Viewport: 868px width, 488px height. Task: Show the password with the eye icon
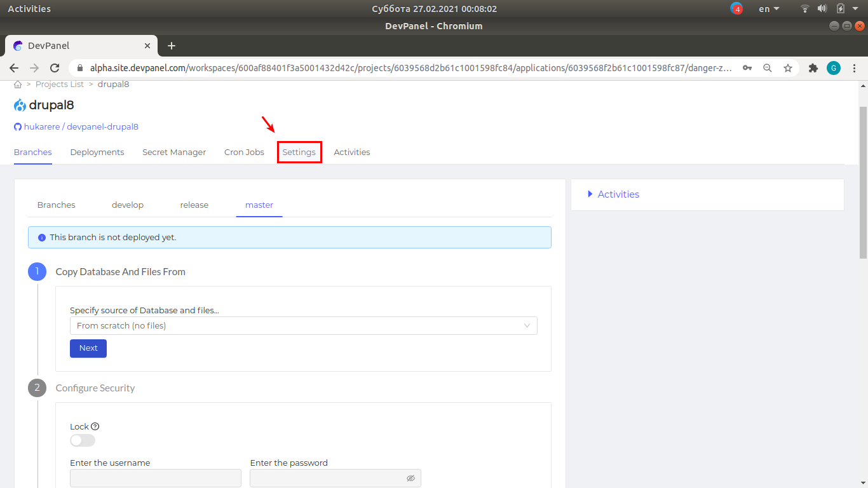[x=410, y=478]
